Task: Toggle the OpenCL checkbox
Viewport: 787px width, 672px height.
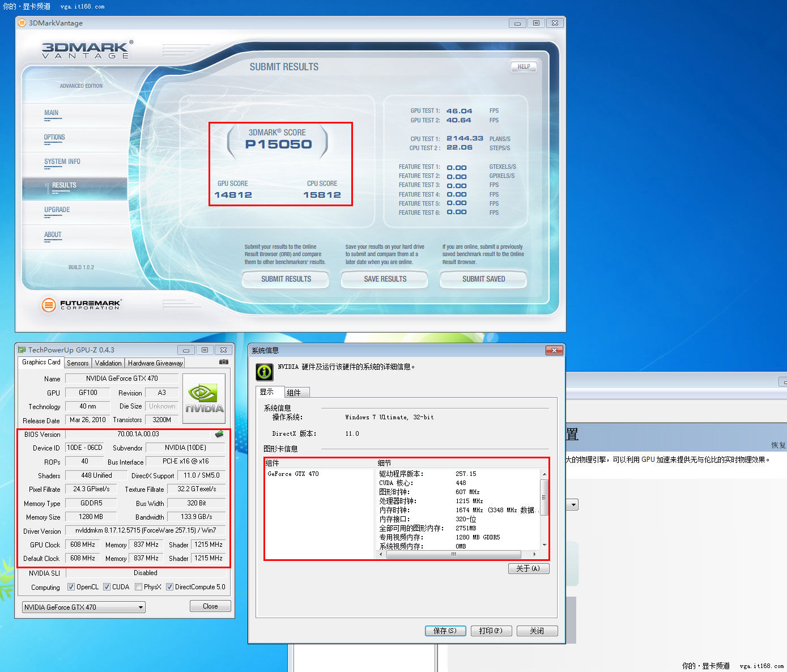Action: (71, 587)
